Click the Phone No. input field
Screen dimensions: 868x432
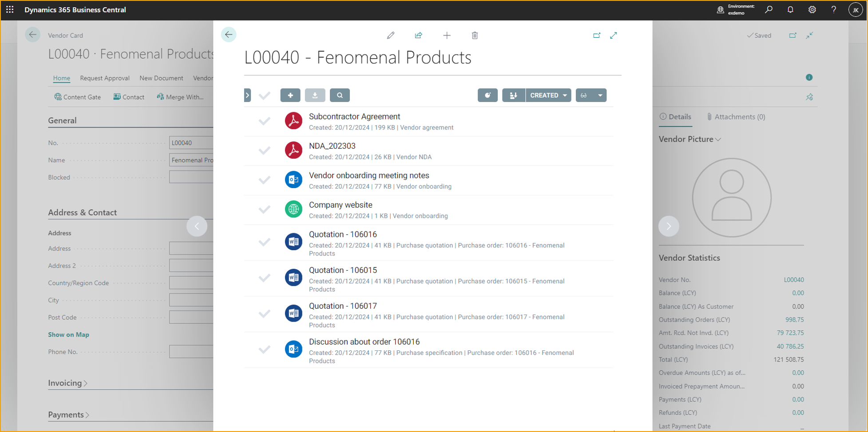click(191, 352)
